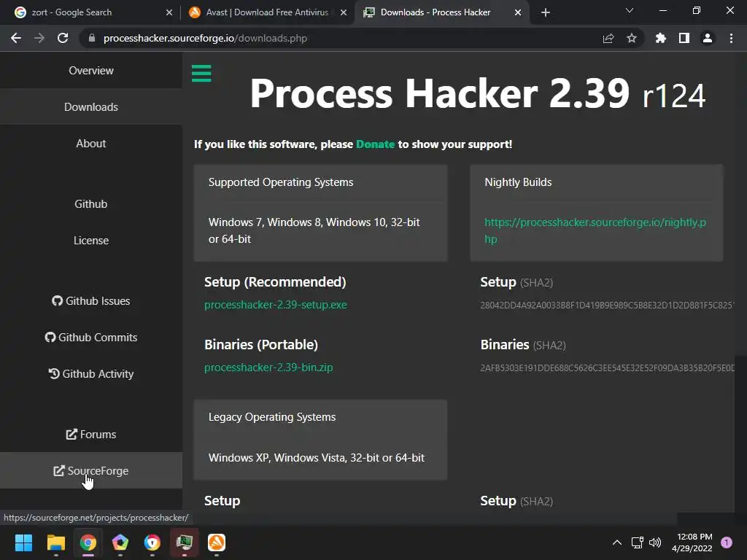
Task: Click the Legacy Operating Systems card title
Action: click(272, 417)
